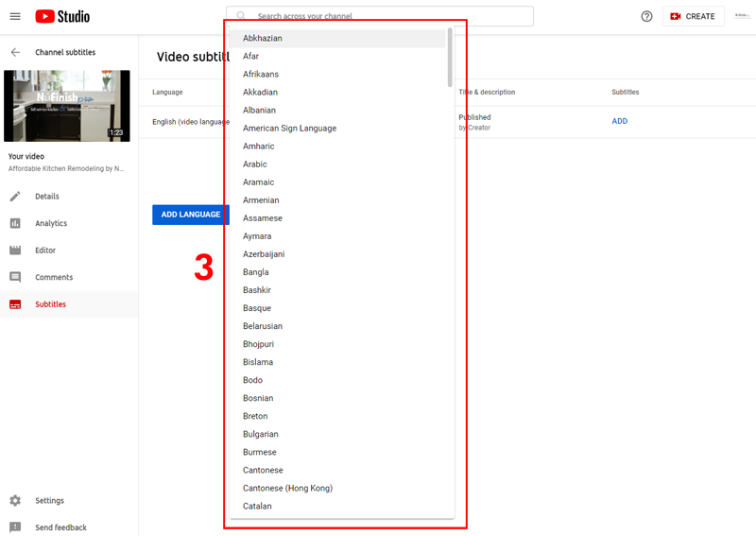Choose Arabic from the language menu
756x536 pixels.
[337, 164]
